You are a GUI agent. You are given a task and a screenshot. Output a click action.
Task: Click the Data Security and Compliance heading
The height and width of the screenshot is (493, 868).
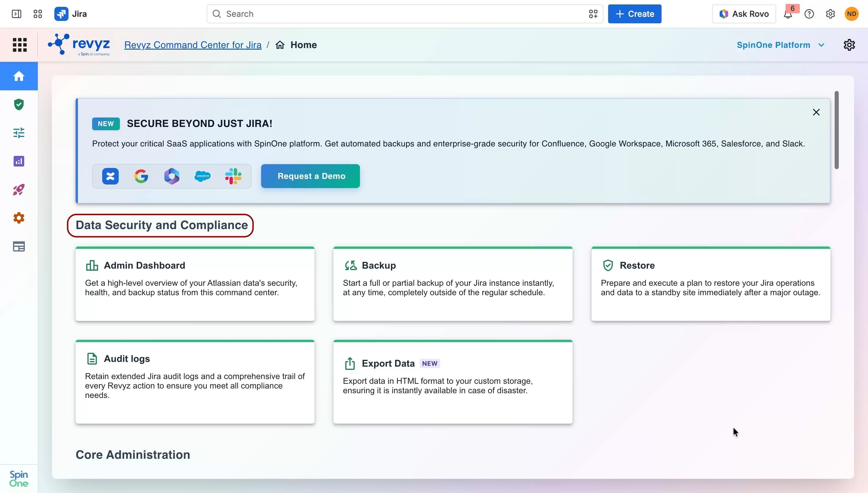162,225
